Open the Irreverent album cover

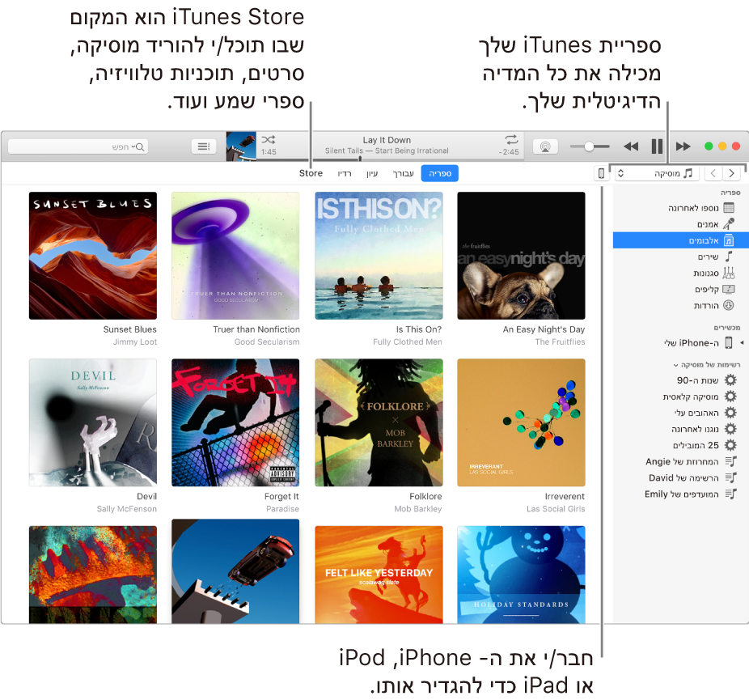click(x=521, y=422)
